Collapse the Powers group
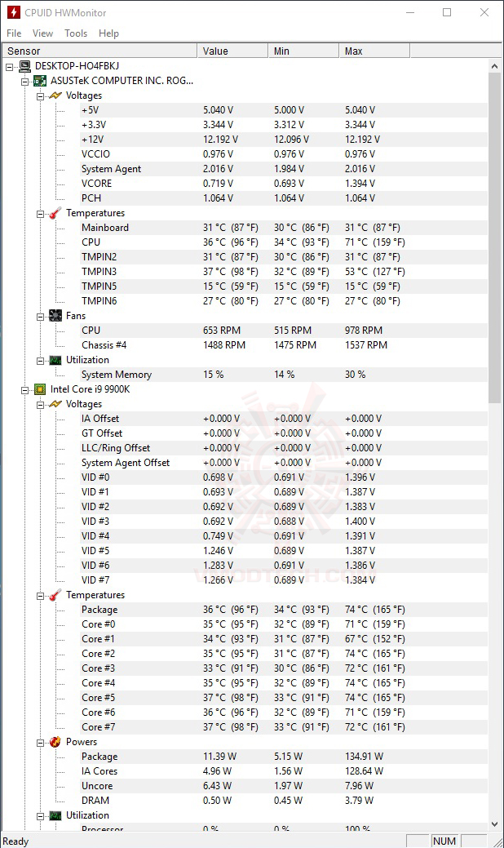504x848 pixels. pos(40,743)
